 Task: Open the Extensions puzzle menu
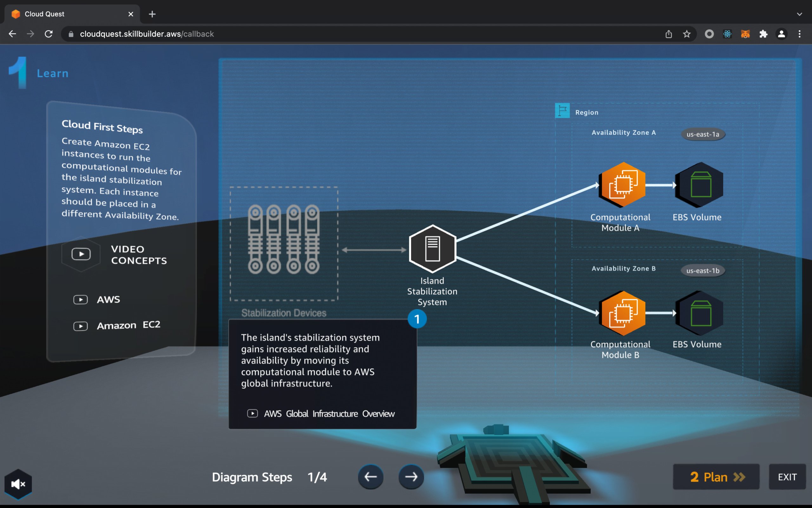click(764, 34)
